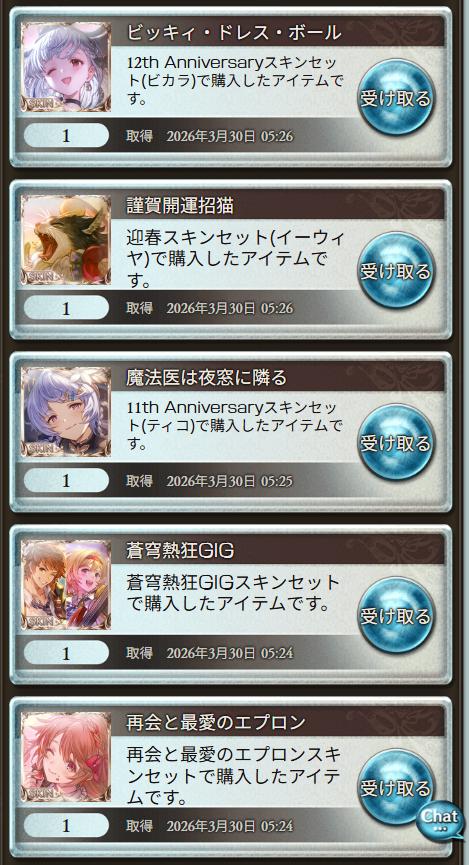Select the yawning cat skin portrait
This screenshot has height=865, width=469.
66,240
